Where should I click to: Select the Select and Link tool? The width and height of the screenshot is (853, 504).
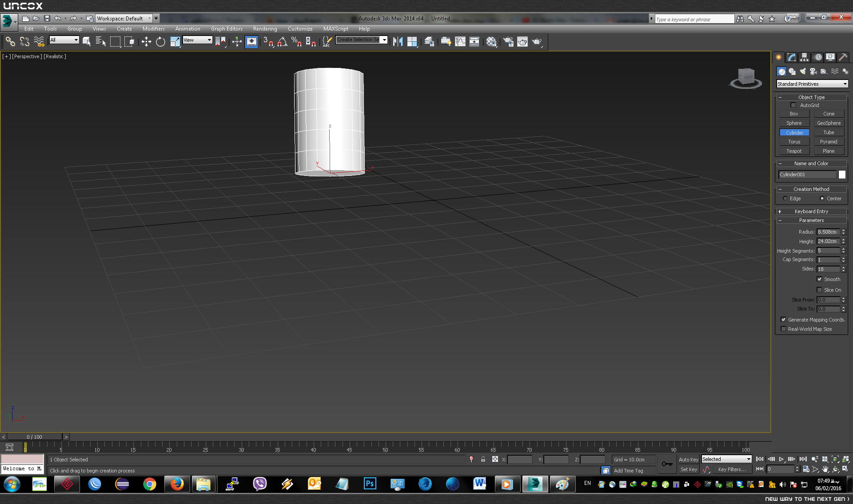[x=10, y=42]
